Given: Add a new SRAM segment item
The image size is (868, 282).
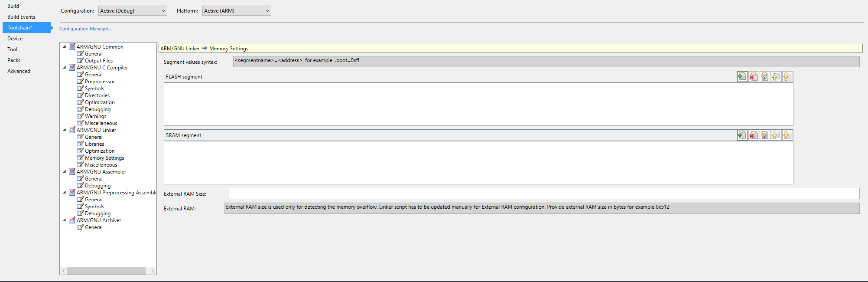Looking at the screenshot, I should pos(742,135).
